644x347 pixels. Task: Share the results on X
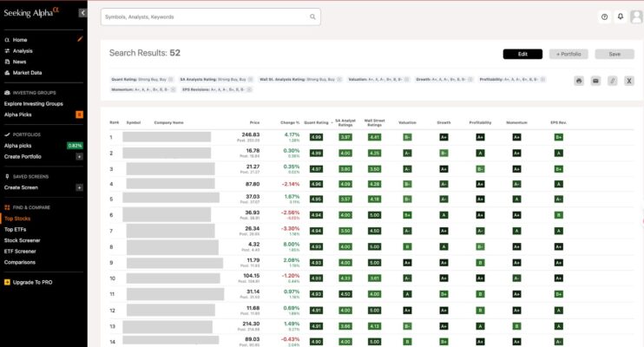(x=629, y=81)
